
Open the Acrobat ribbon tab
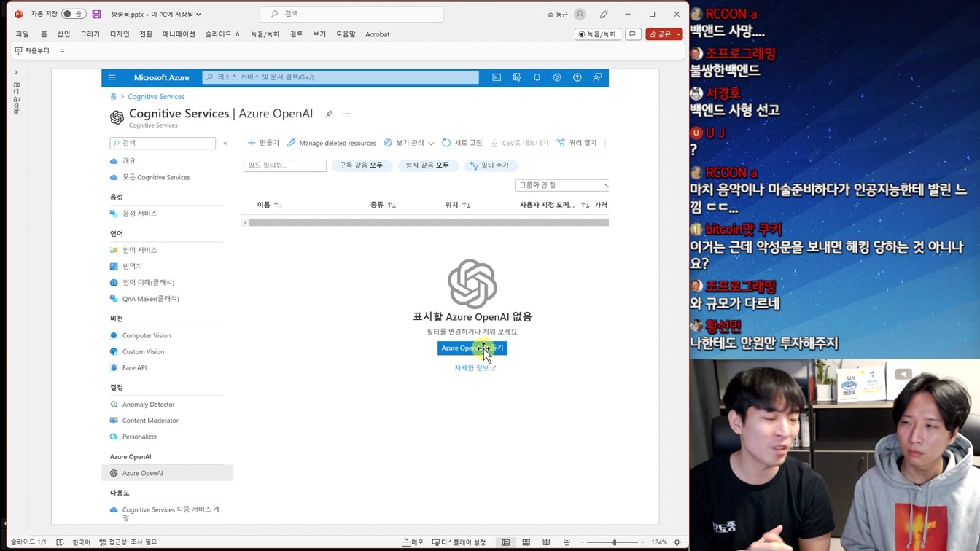click(x=377, y=34)
